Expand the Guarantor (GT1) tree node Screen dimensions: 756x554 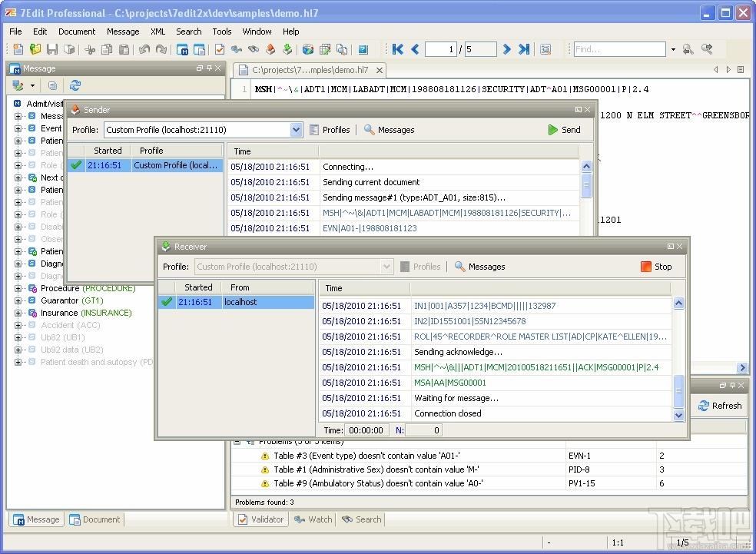click(x=18, y=300)
